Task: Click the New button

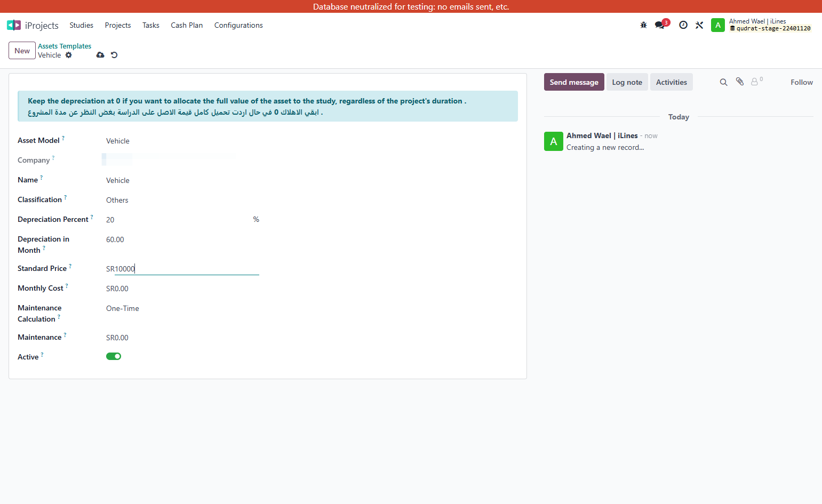Action: click(x=22, y=51)
